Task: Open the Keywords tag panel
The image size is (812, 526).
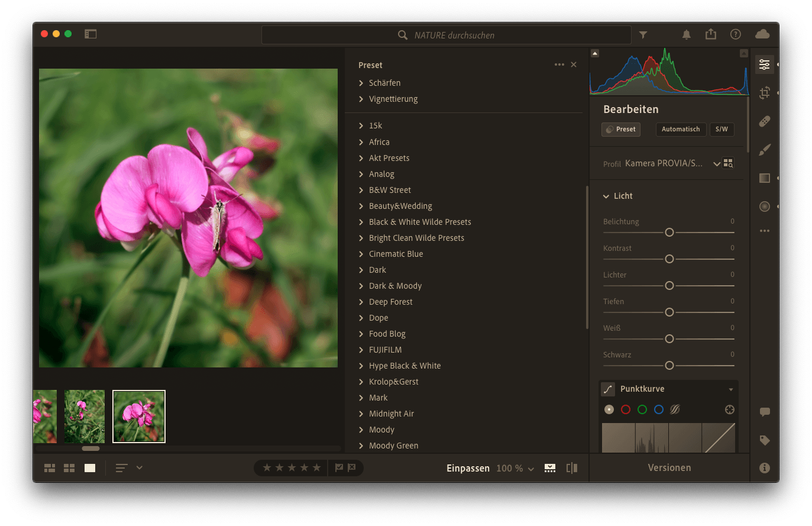Action: coord(765,440)
